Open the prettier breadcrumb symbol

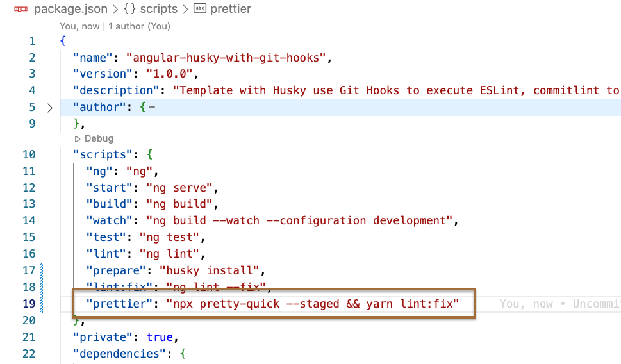(x=231, y=9)
